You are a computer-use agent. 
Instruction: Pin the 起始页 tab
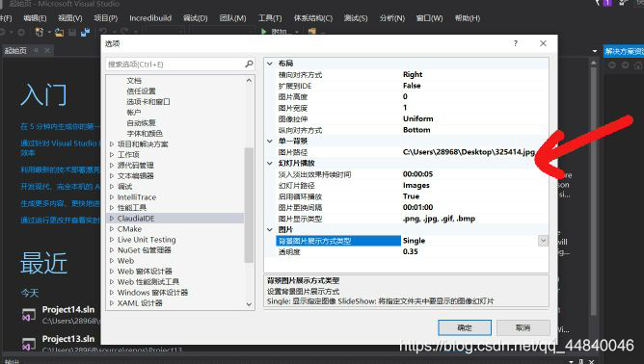click(37, 50)
